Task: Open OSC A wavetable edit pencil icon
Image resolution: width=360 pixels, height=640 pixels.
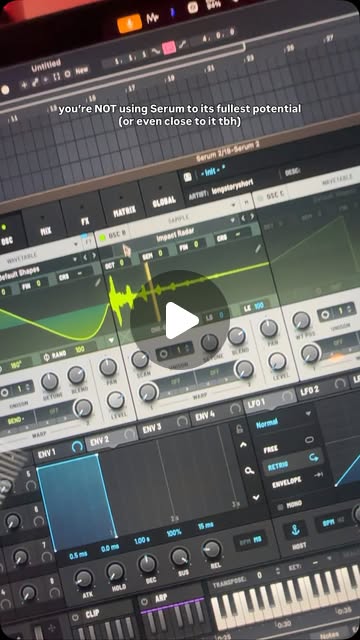Action: (97, 282)
